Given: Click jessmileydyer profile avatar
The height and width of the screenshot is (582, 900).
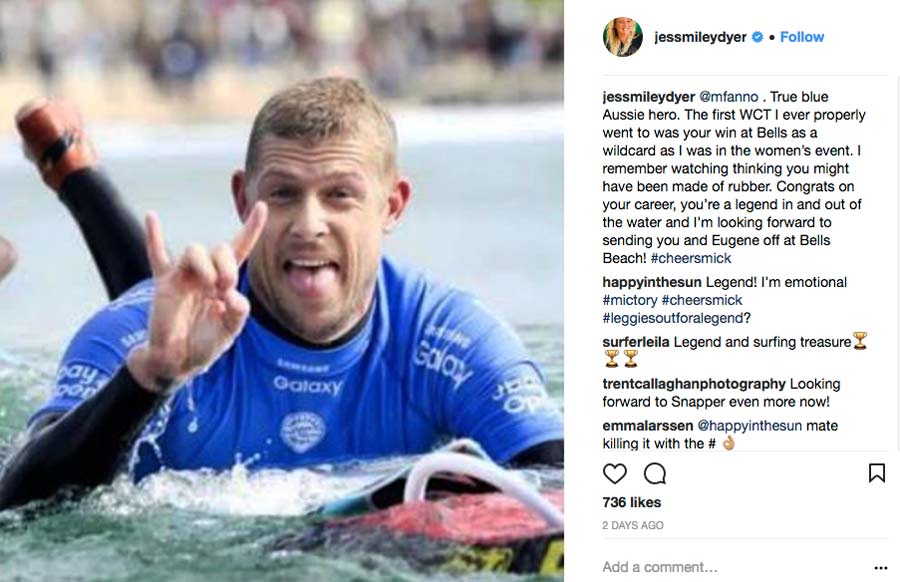Looking at the screenshot, I should click(x=622, y=37).
